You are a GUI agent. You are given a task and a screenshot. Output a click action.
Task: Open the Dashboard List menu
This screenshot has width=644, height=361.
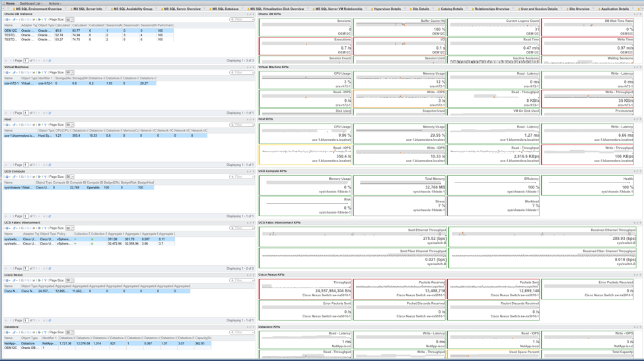click(30, 3)
